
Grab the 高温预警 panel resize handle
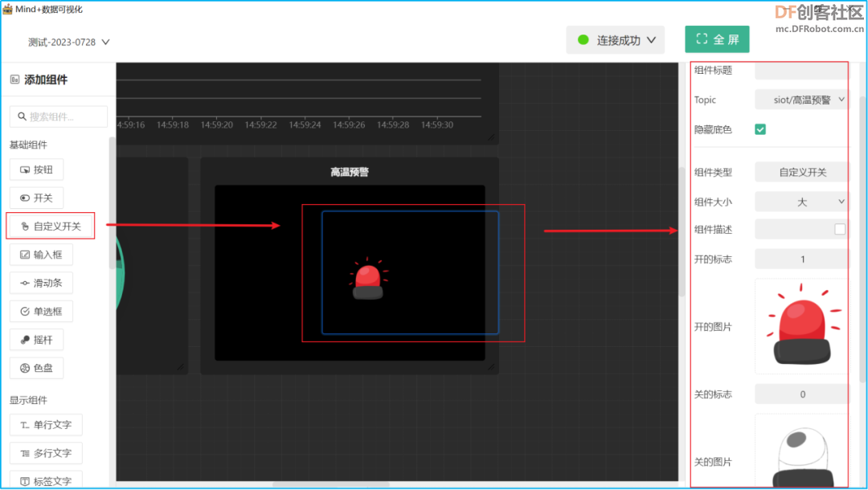point(491,367)
